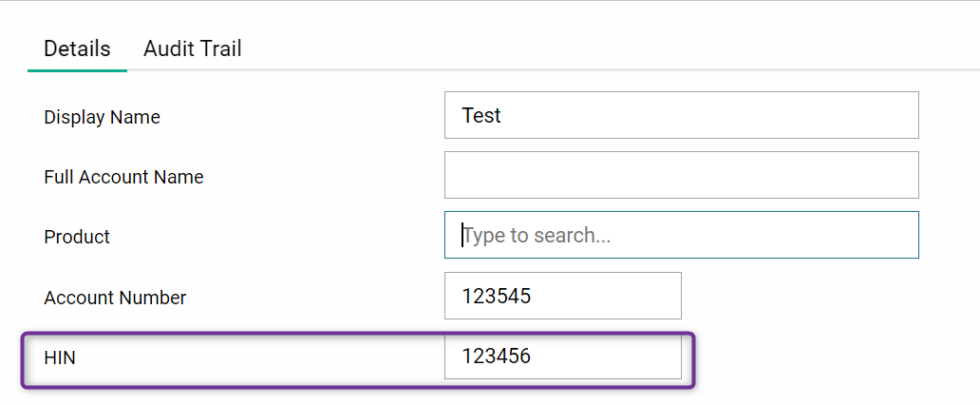This screenshot has width=980, height=405.
Task: Click the 123456 value in HIN
Action: click(x=497, y=357)
